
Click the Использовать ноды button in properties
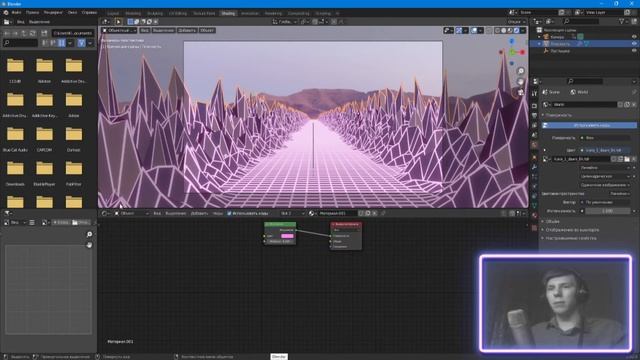pos(589,125)
